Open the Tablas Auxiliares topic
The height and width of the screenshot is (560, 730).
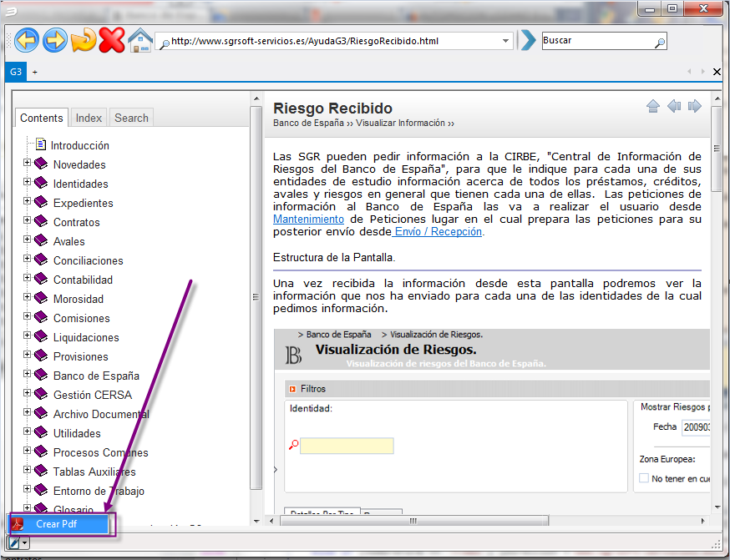click(94, 472)
